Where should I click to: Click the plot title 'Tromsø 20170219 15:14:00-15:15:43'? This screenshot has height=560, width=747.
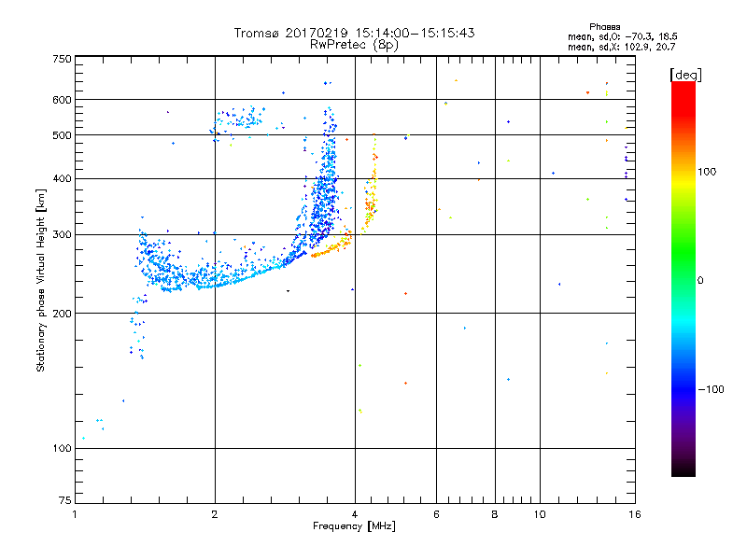pos(354,33)
